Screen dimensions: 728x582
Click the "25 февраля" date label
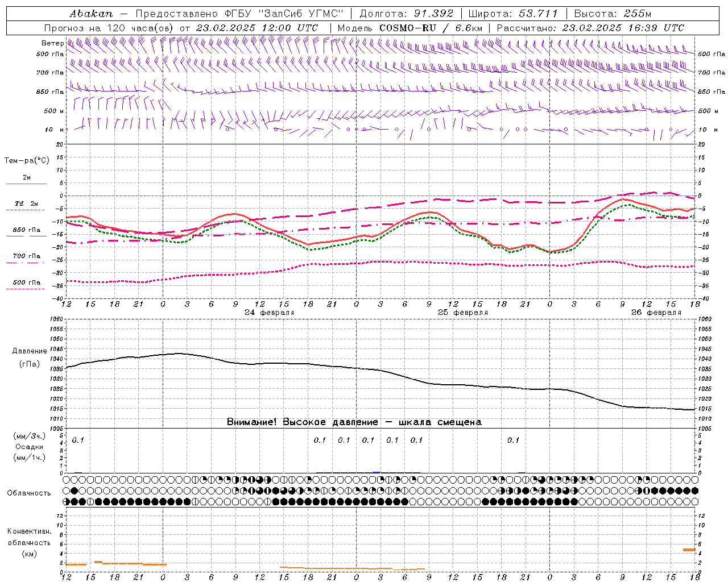pos(463,313)
